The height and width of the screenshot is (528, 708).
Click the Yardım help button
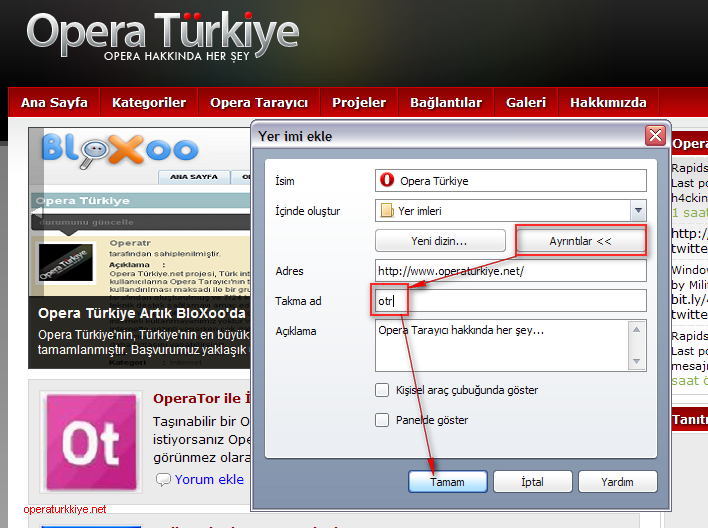click(x=617, y=481)
